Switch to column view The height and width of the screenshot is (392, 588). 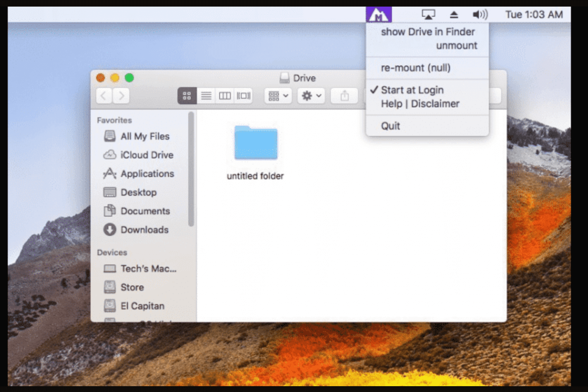point(225,95)
